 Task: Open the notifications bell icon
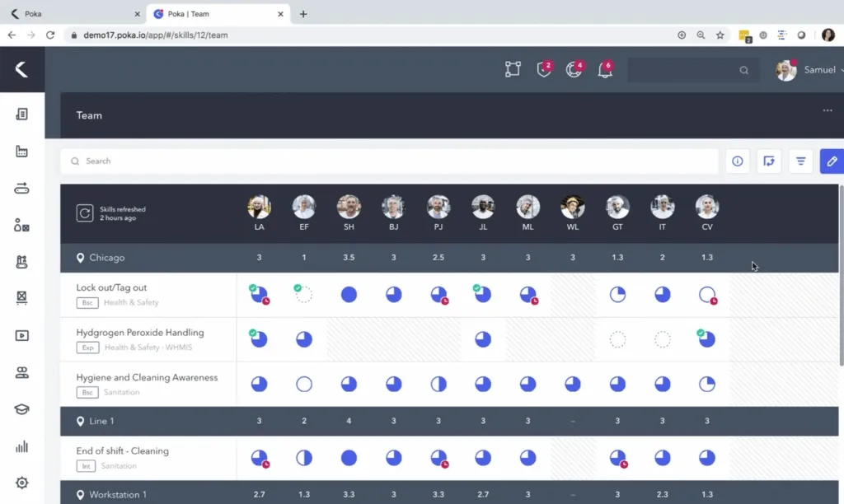pos(605,69)
